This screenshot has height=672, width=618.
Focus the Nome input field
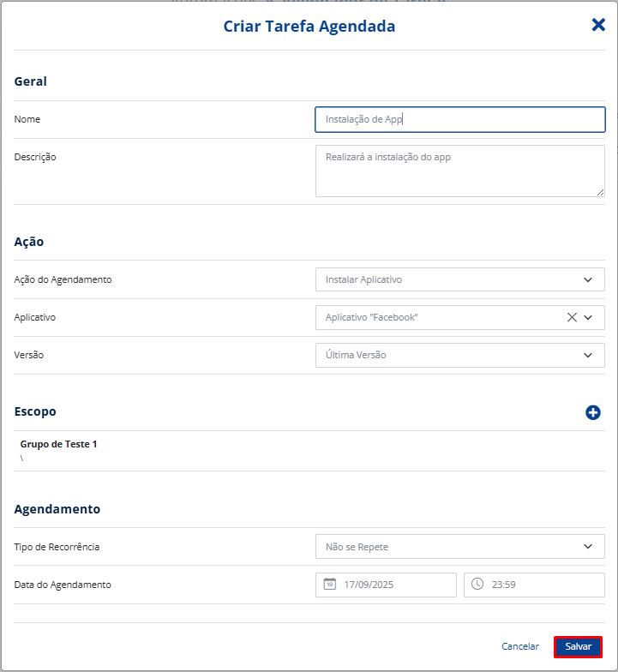click(459, 119)
